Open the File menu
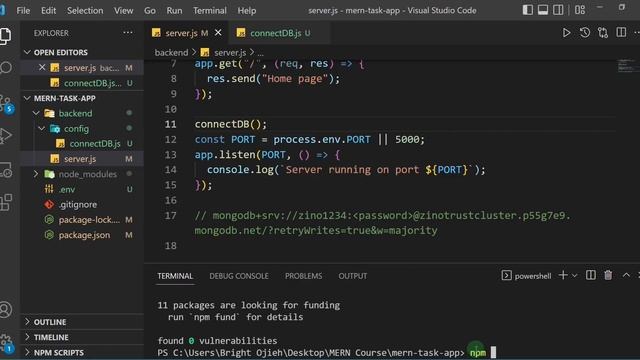The height and width of the screenshot is (360, 640). point(23,10)
